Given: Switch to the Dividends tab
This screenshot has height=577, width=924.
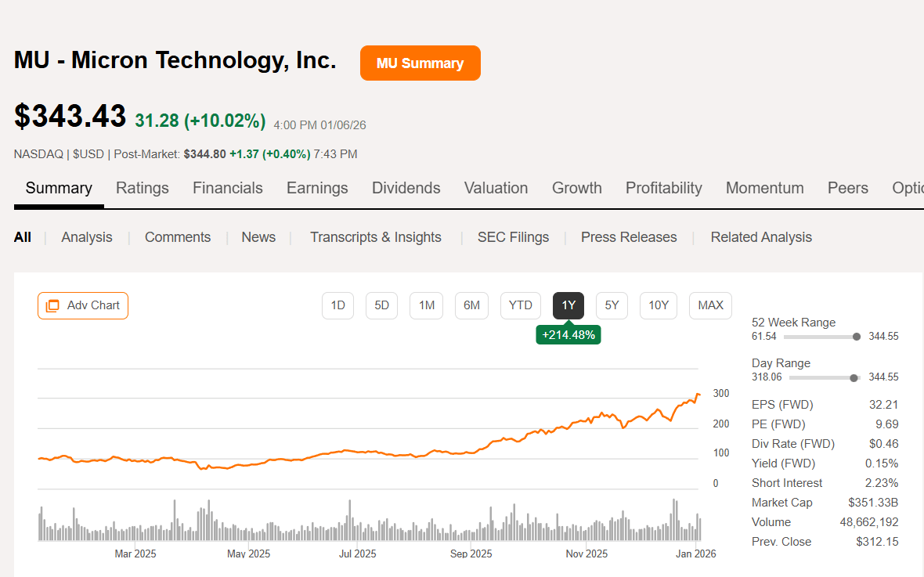Looking at the screenshot, I should [406, 188].
